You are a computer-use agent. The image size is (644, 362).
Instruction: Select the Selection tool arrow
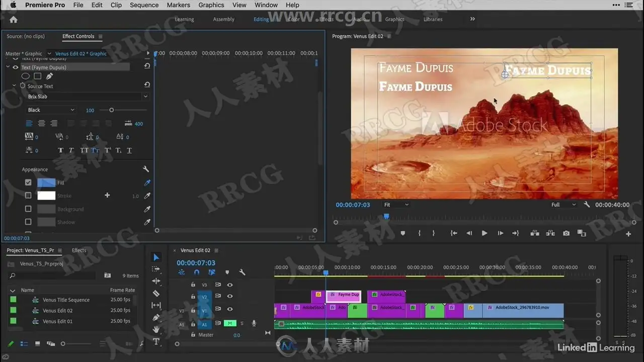click(x=156, y=257)
